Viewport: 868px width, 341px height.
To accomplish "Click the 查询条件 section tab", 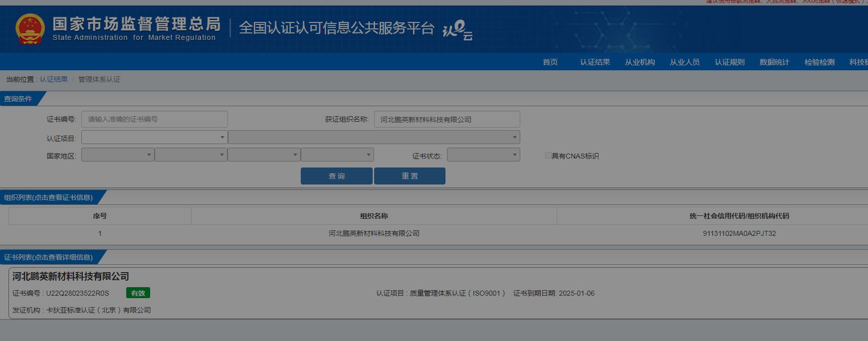I will coord(18,99).
